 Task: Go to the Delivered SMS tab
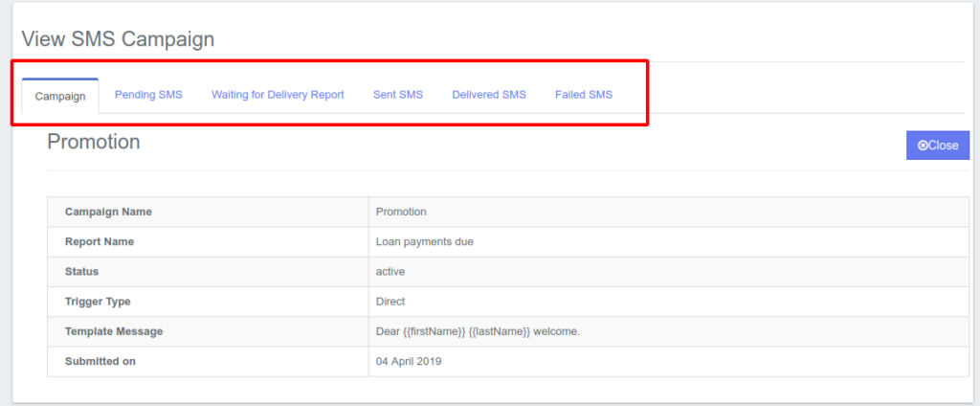point(489,95)
